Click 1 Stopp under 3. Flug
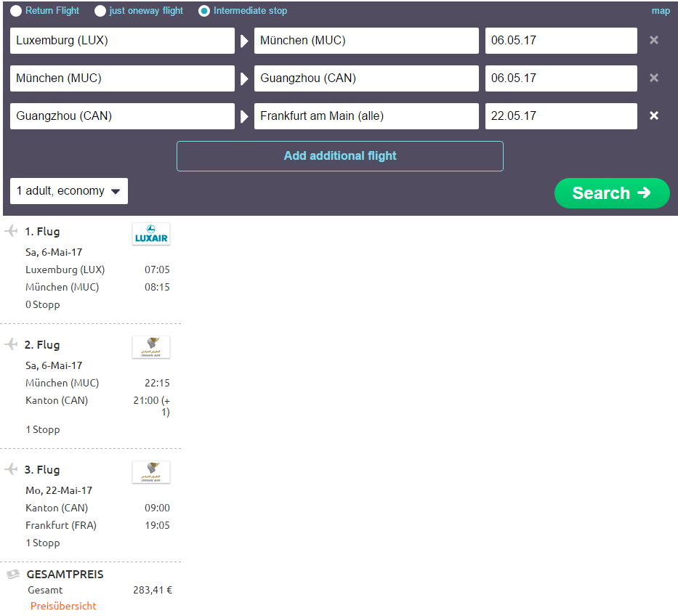 [42, 543]
